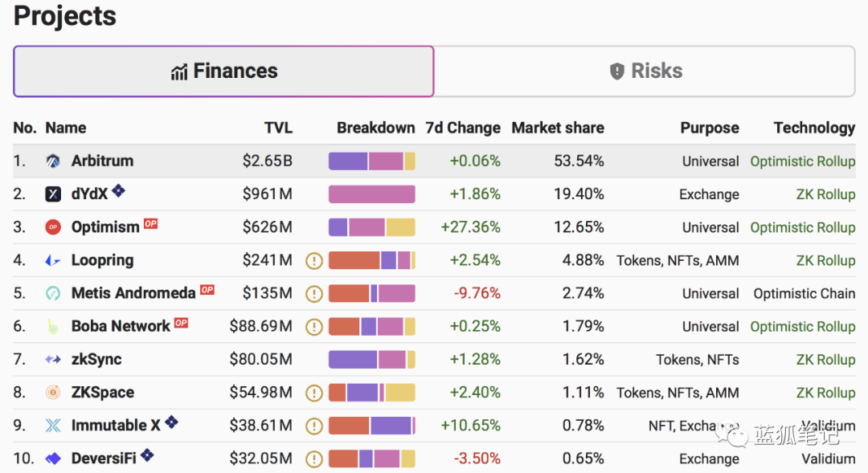This screenshot has width=868, height=473.
Task: Click the Arbitrum project logo icon
Action: (x=53, y=161)
